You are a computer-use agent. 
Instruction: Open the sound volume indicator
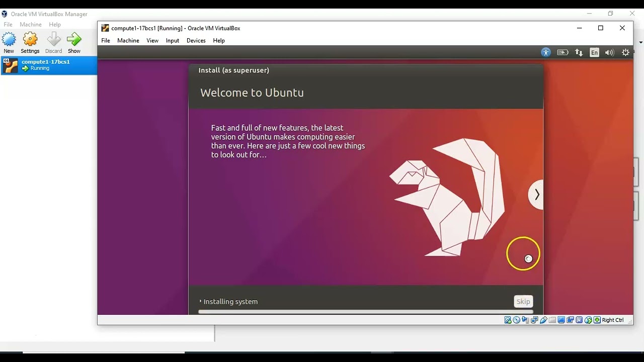click(610, 52)
